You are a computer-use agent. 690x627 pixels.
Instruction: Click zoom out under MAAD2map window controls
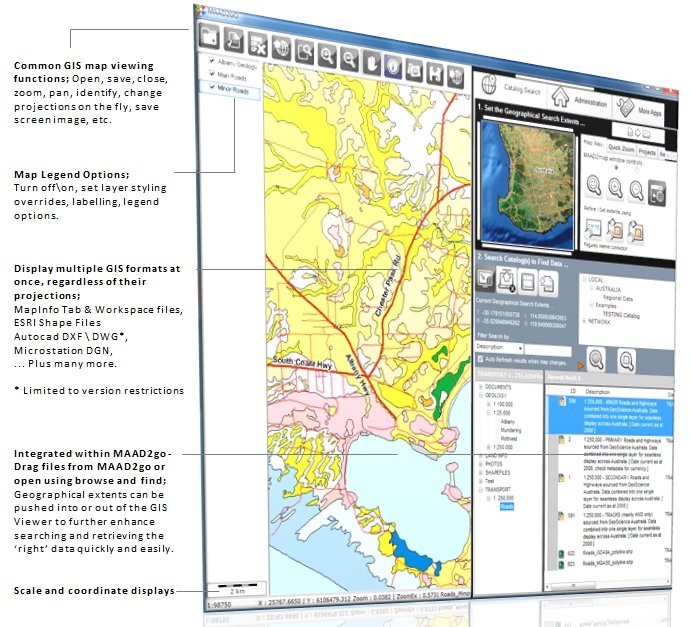(636, 191)
